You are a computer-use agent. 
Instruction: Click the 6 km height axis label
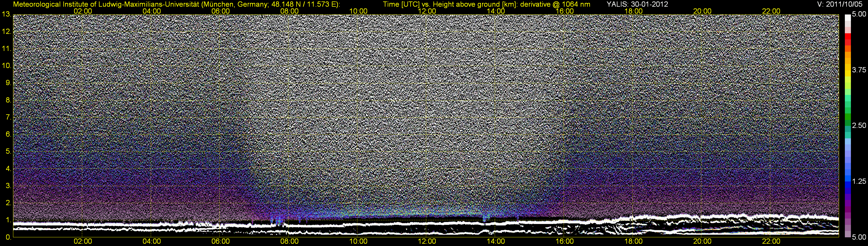8,135
